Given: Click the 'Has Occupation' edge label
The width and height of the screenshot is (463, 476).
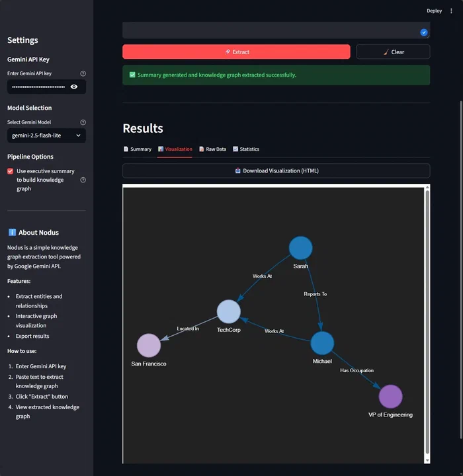Looking at the screenshot, I should [x=357, y=370].
